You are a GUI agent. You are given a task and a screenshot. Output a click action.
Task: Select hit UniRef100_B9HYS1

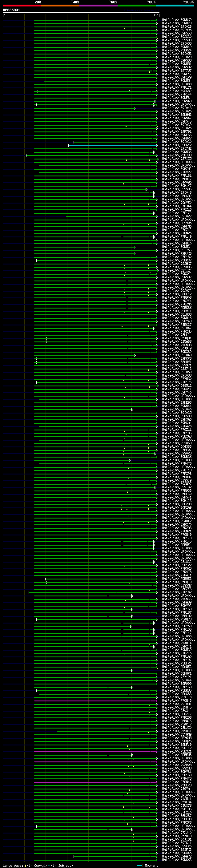pyautogui.click(x=177, y=772)
